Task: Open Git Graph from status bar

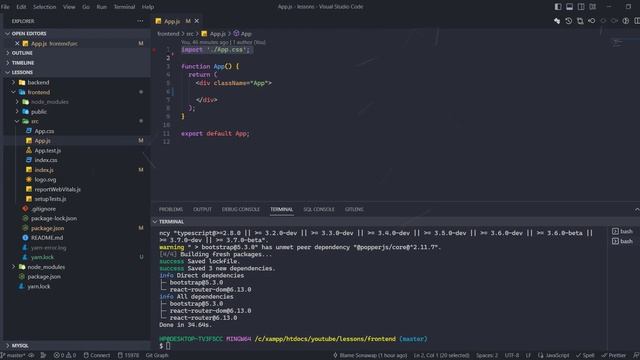Action: 157,355
